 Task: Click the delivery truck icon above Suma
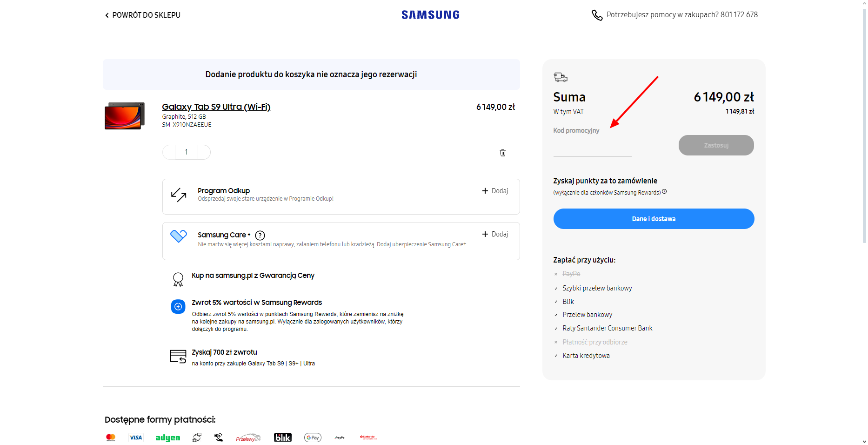561,77
